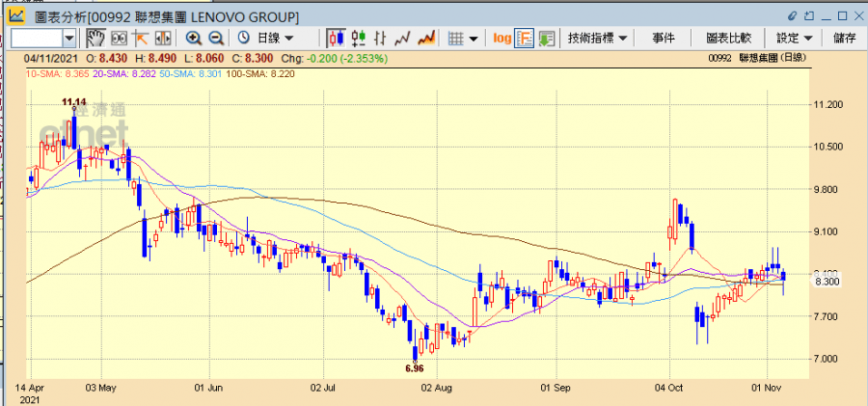Open the 設定 menu
Screen dimensions: 868x406
794,38
